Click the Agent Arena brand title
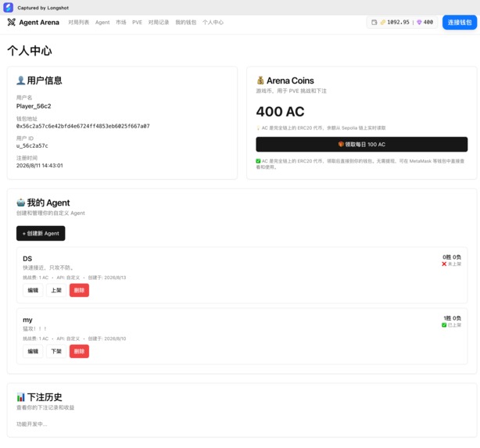 pos(39,22)
